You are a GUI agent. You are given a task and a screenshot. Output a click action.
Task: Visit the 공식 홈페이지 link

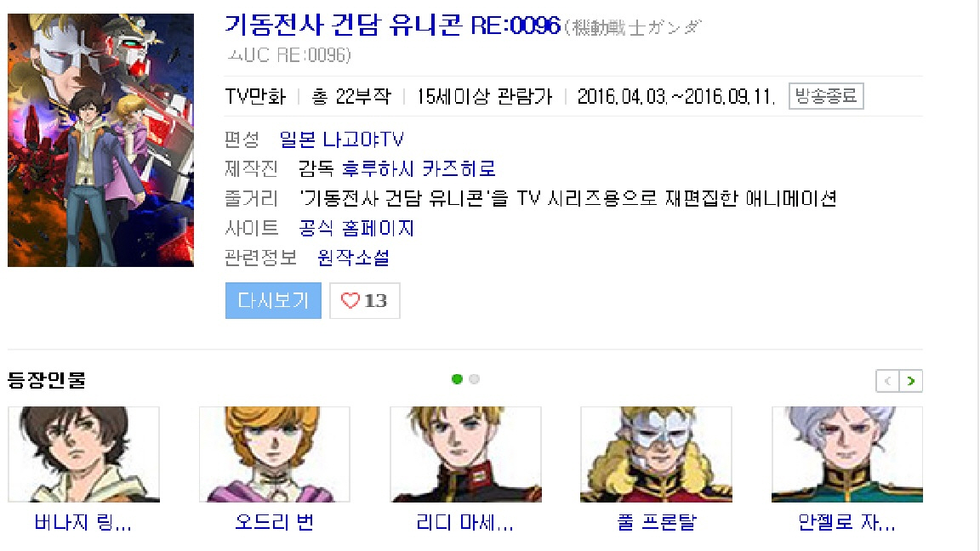(x=356, y=228)
